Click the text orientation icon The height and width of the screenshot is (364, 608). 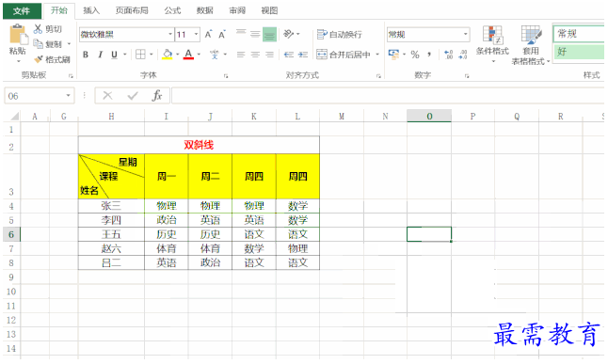(289, 34)
